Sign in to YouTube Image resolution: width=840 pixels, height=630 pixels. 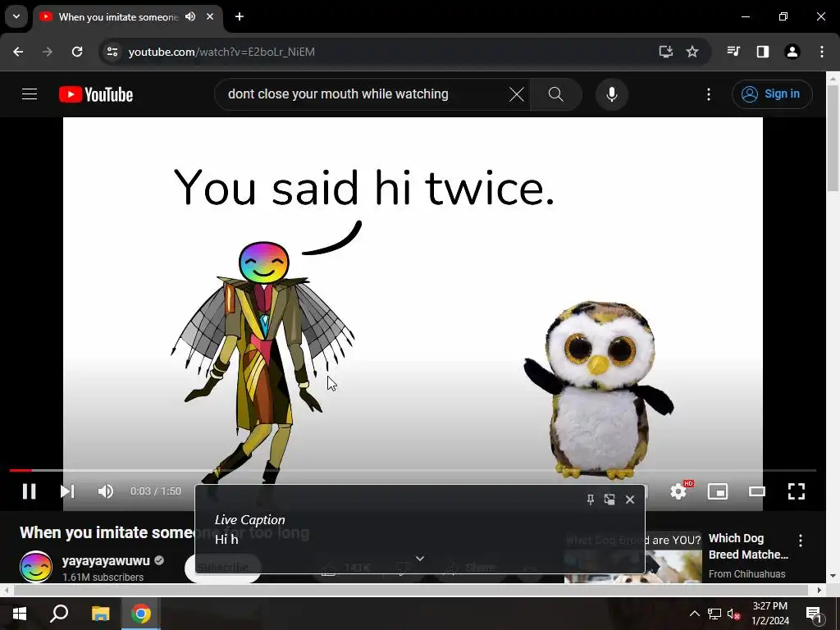point(772,94)
